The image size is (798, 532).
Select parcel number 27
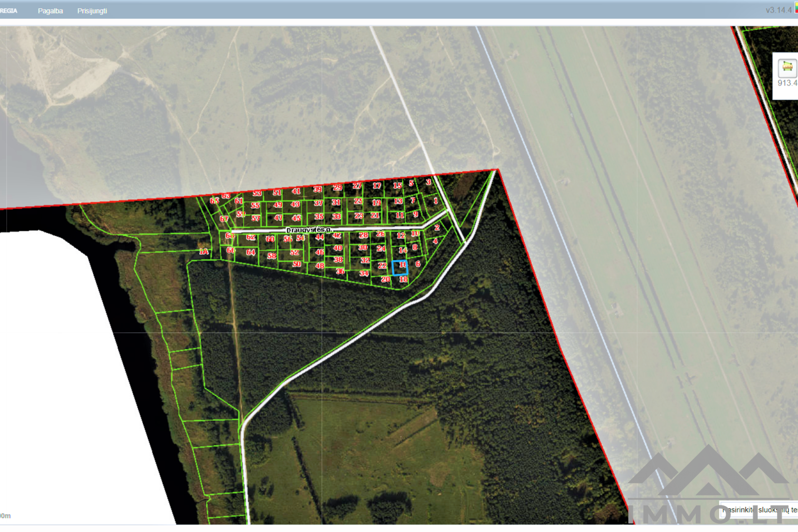click(x=357, y=186)
